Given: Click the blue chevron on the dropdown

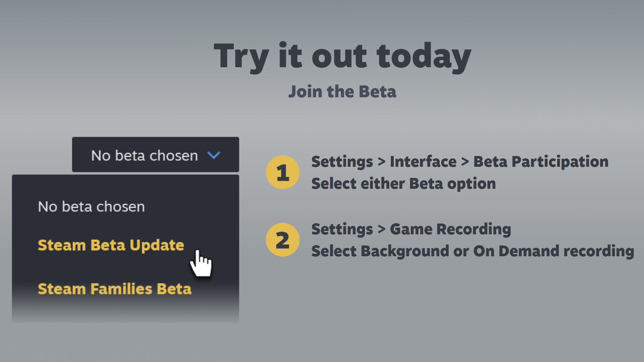Looking at the screenshot, I should 214,155.
